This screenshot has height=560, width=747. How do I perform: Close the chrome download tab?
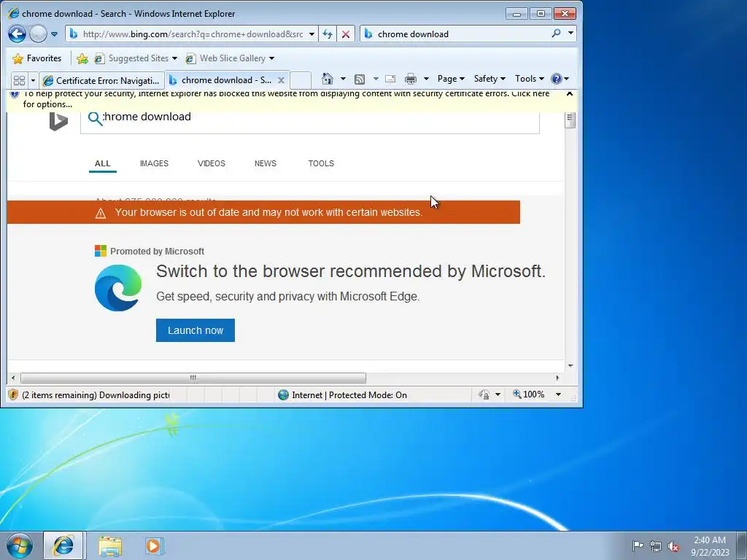point(281,80)
